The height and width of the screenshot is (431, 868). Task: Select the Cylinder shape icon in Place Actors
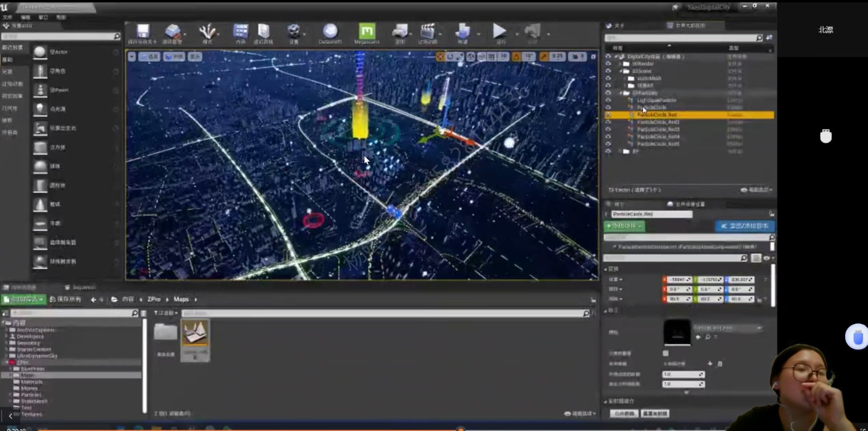click(40, 185)
